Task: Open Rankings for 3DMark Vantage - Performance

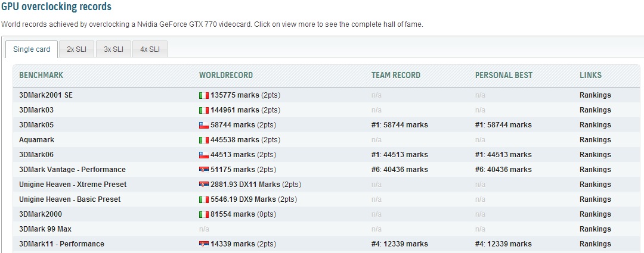Action: pos(595,169)
